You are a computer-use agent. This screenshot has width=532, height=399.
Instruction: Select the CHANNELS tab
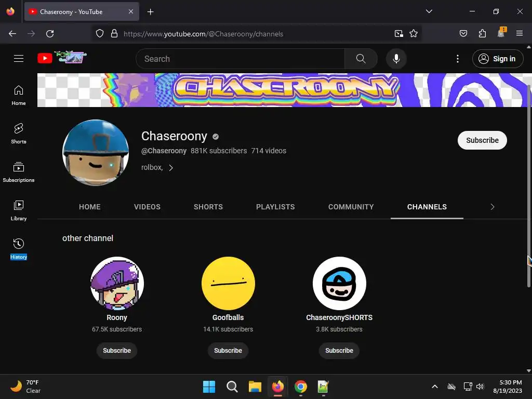coord(427,207)
